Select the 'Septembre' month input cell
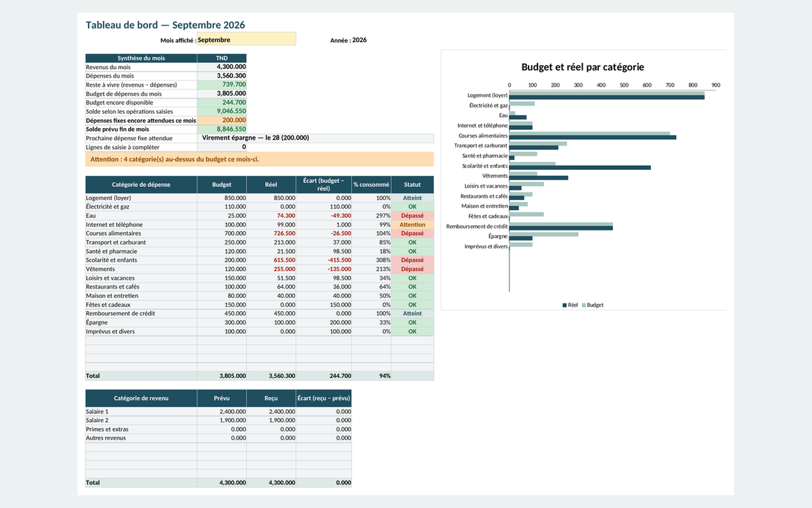Screen dimensions: 812x508 pos(246,39)
